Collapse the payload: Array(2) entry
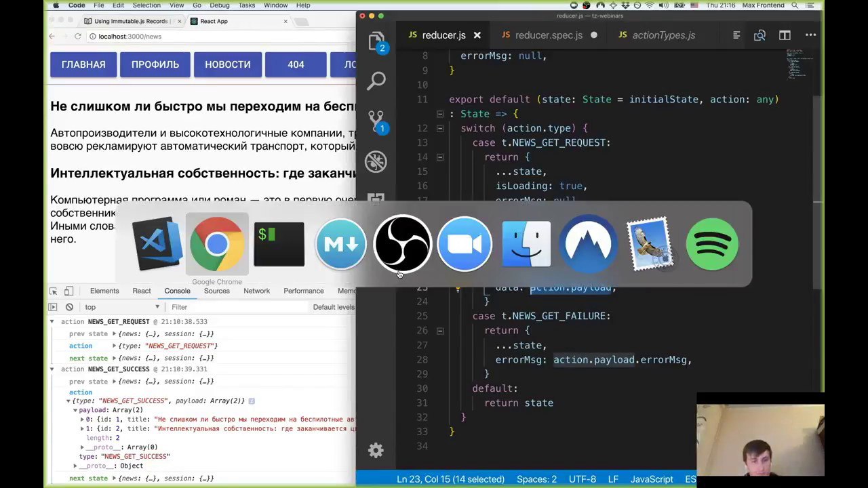Image resolution: width=868 pixels, height=488 pixels. [x=75, y=410]
